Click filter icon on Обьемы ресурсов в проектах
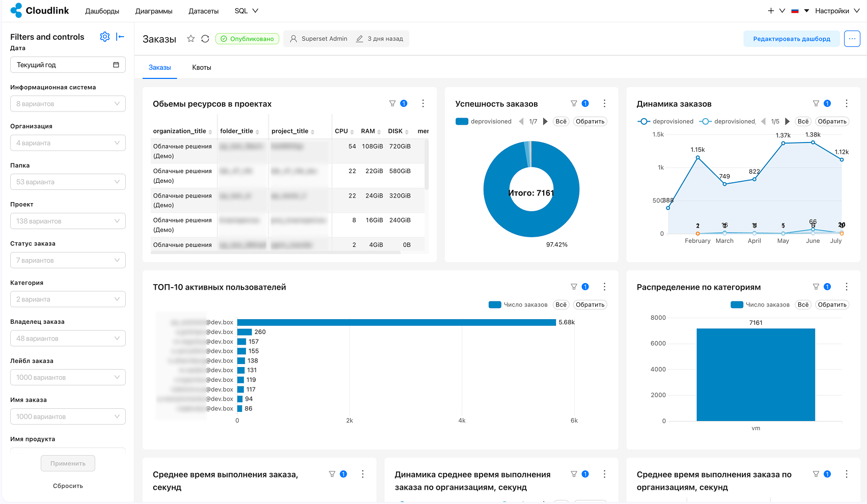This screenshot has width=867, height=504. tap(393, 103)
